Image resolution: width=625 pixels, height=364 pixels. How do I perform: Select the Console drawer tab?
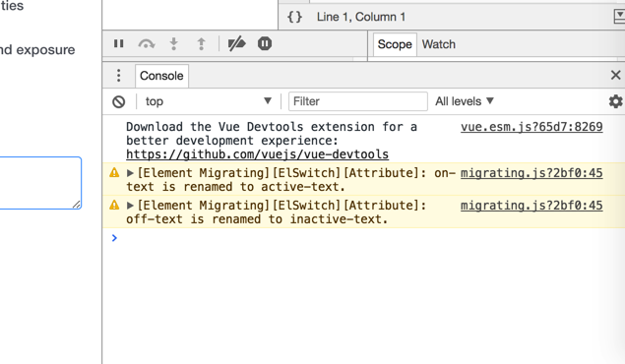tap(161, 76)
